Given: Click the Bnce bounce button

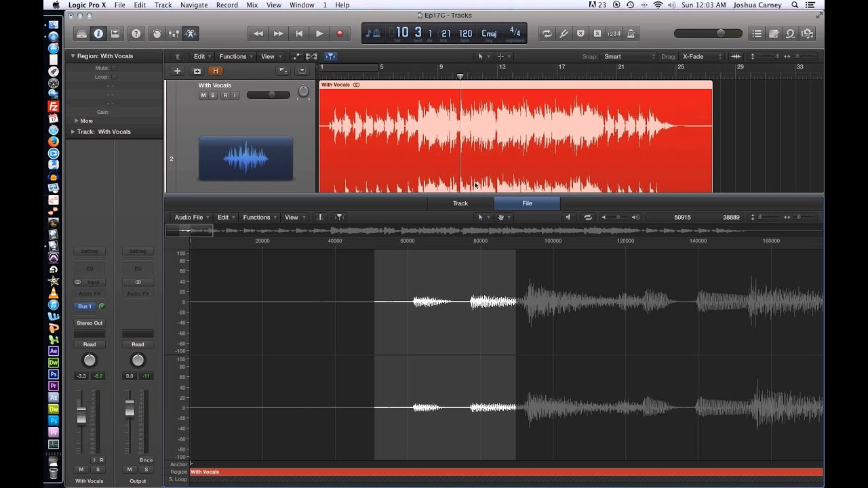Looking at the screenshot, I should (x=146, y=460).
